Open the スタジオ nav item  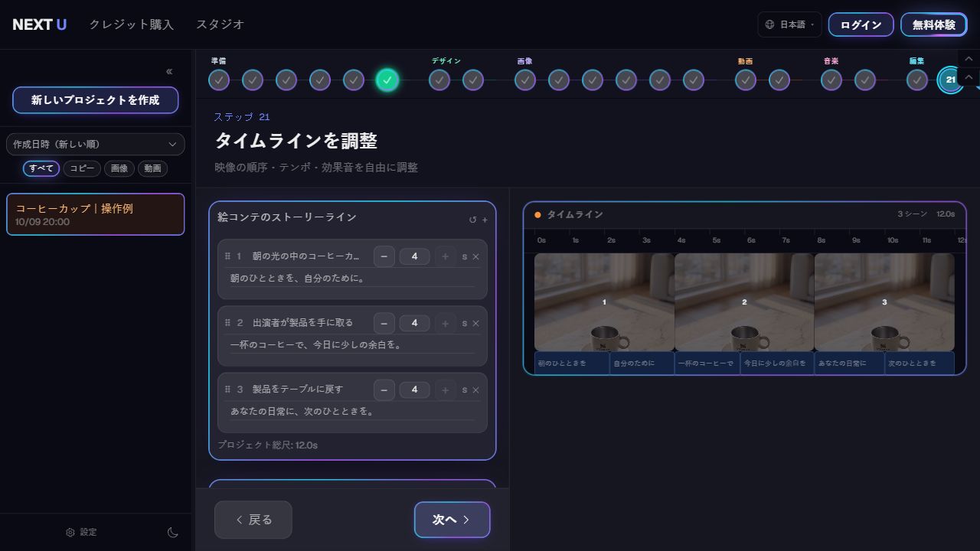[220, 24]
